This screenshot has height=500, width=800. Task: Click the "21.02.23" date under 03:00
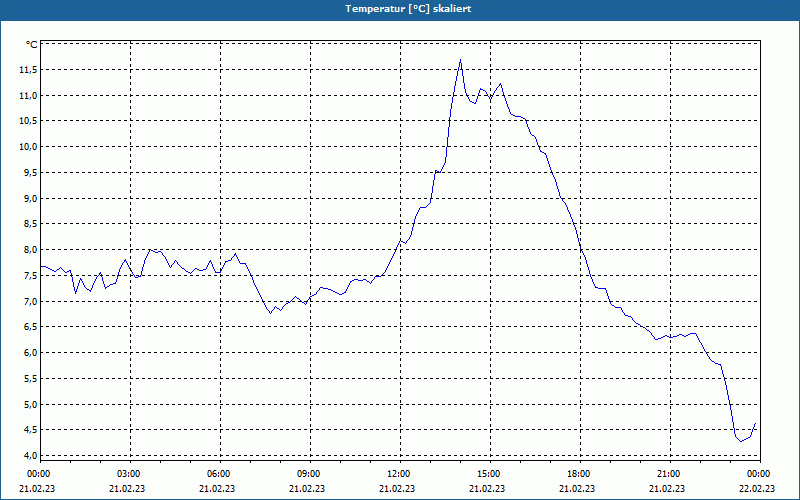click(x=127, y=488)
